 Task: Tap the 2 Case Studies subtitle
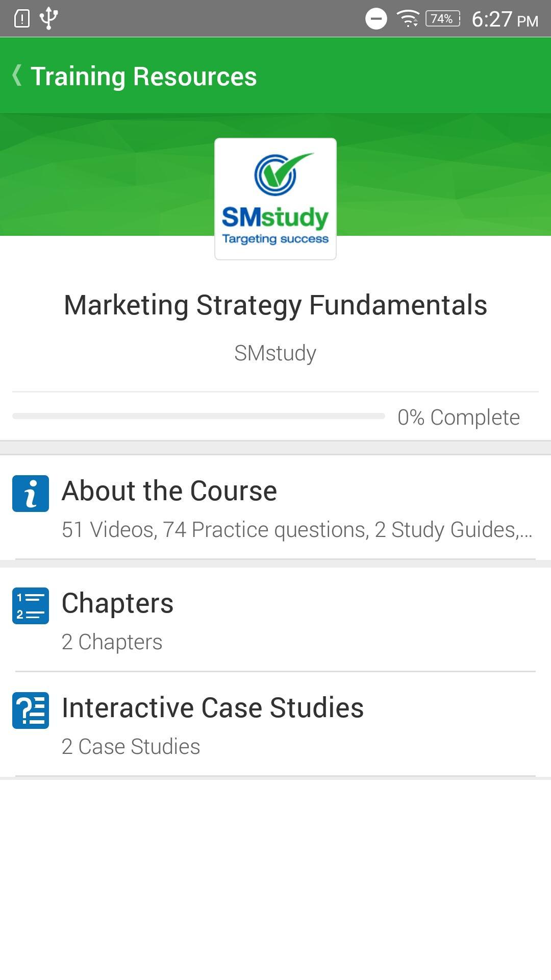(x=131, y=747)
